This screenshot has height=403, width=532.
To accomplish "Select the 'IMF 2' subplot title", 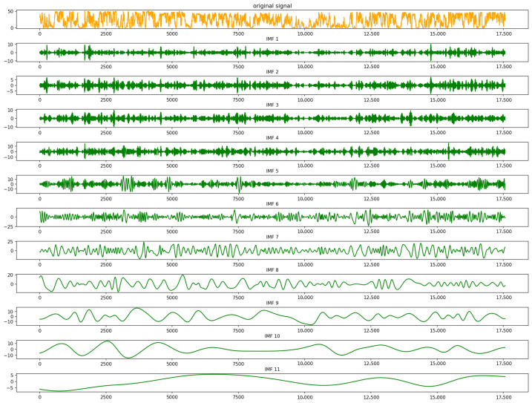I will [272, 72].
